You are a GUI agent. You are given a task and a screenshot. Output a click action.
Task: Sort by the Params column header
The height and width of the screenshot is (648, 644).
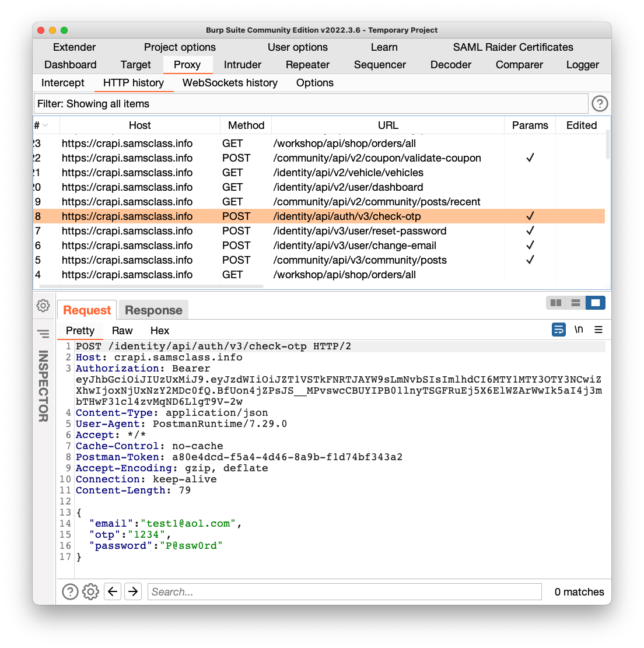(x=530, y=125)
